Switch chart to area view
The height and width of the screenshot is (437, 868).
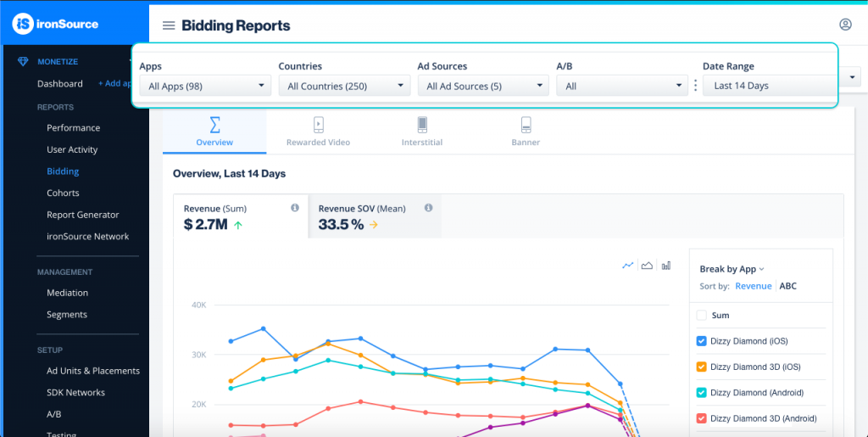pyautogui.click(x=647, y=266)
